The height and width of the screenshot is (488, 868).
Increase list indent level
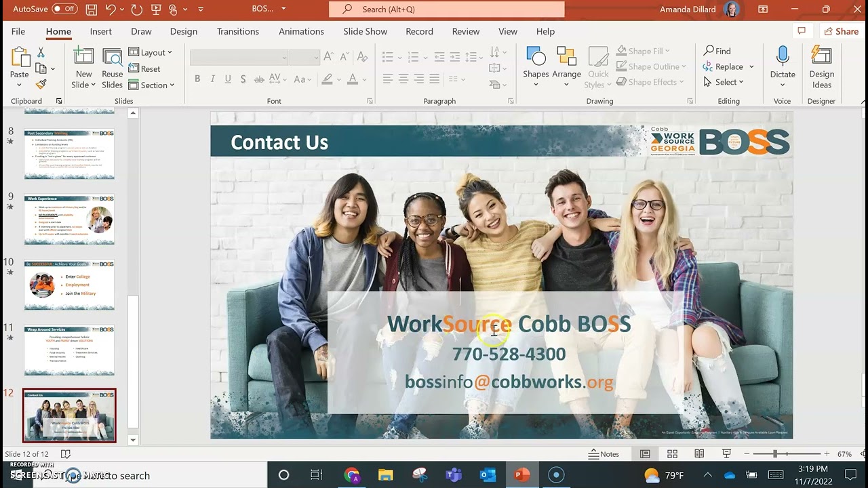pos(455,57)
